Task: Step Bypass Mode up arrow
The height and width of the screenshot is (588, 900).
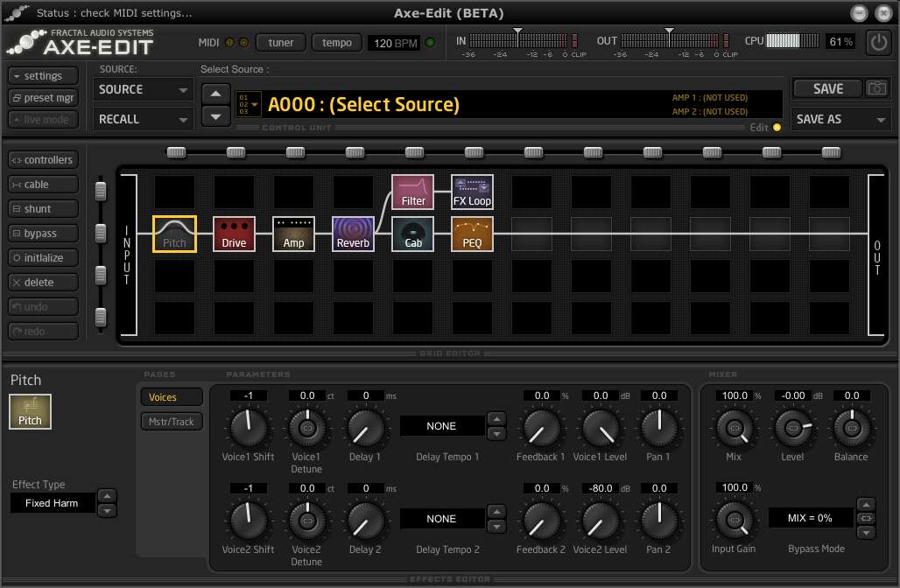Action: click(x=866, y=504)
